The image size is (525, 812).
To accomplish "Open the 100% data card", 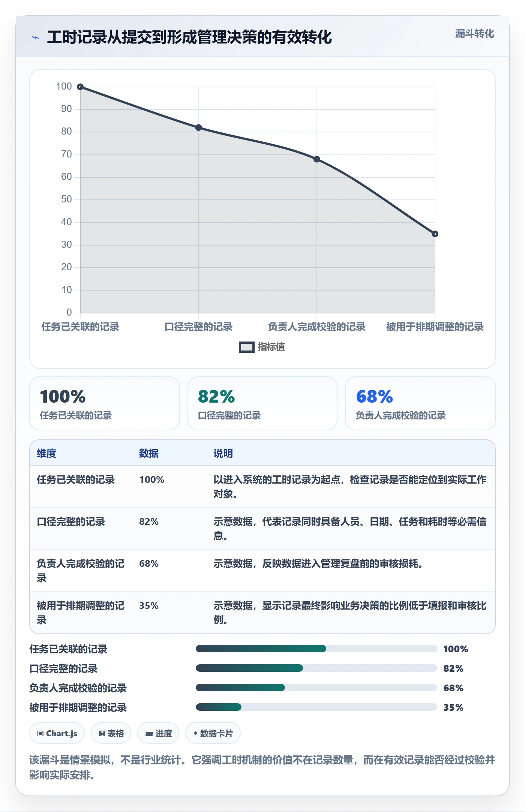I will [x=105, y=403].
